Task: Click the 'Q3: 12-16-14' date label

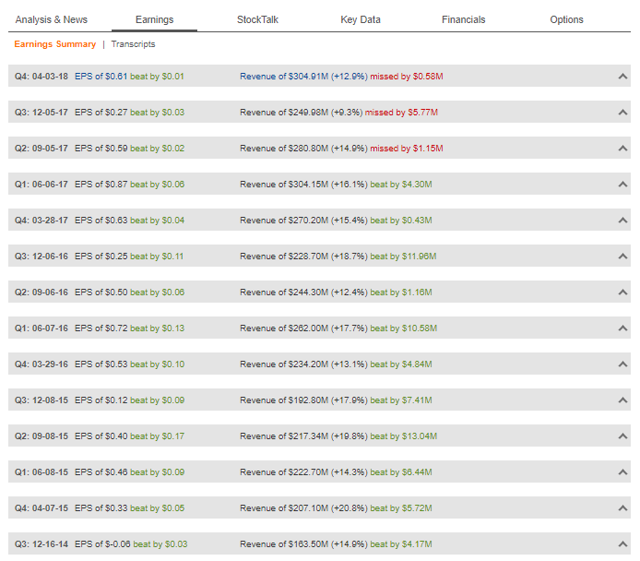Action: pyautogui.click(x=41, y=544)
